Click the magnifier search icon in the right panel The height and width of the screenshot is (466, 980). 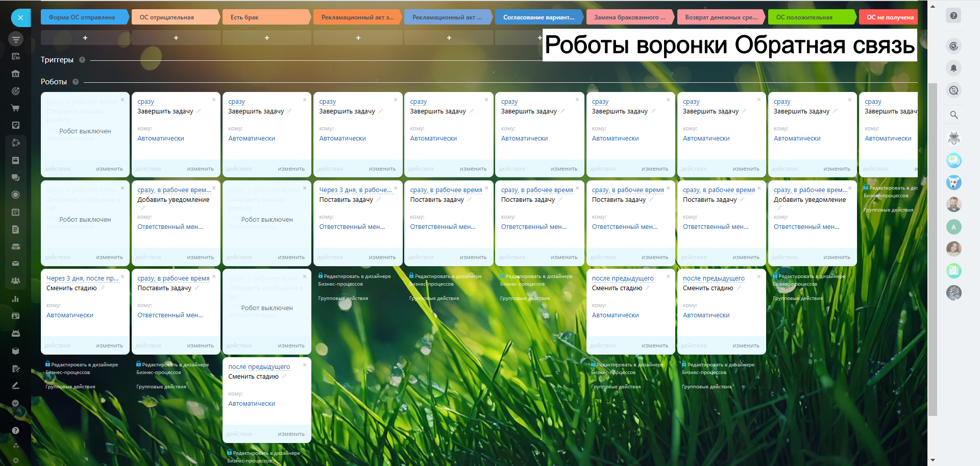point(953,115)
